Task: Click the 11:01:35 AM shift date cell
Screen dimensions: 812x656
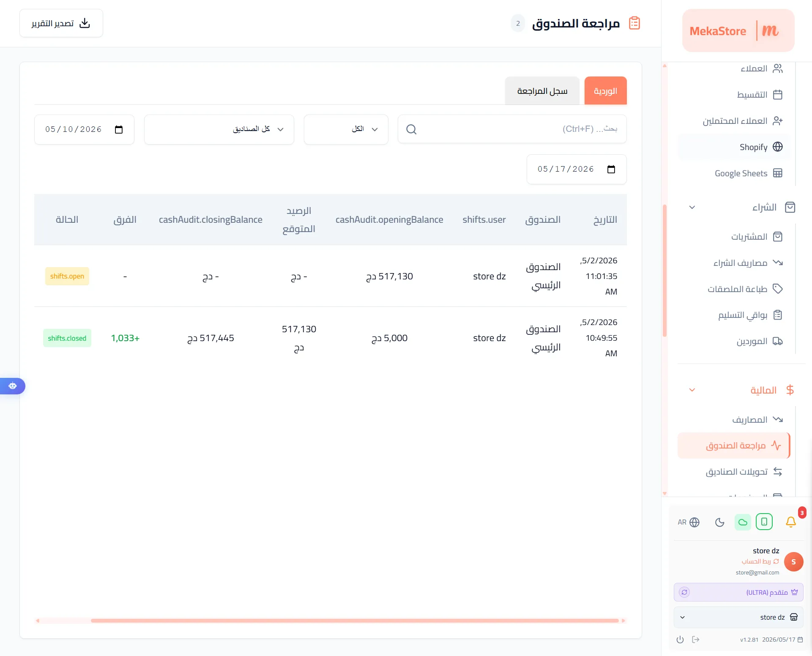Action: [599, 276]
